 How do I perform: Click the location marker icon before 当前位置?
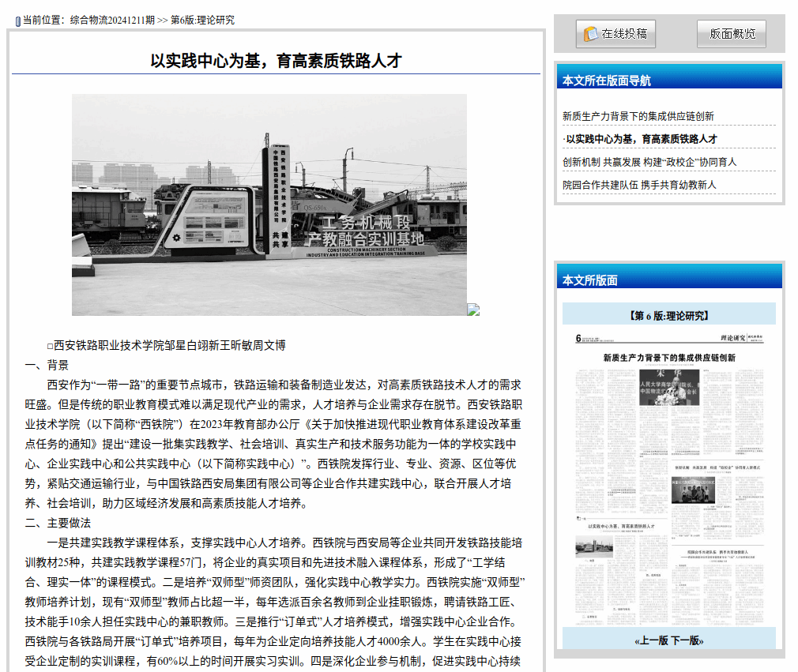click(18, 21)
